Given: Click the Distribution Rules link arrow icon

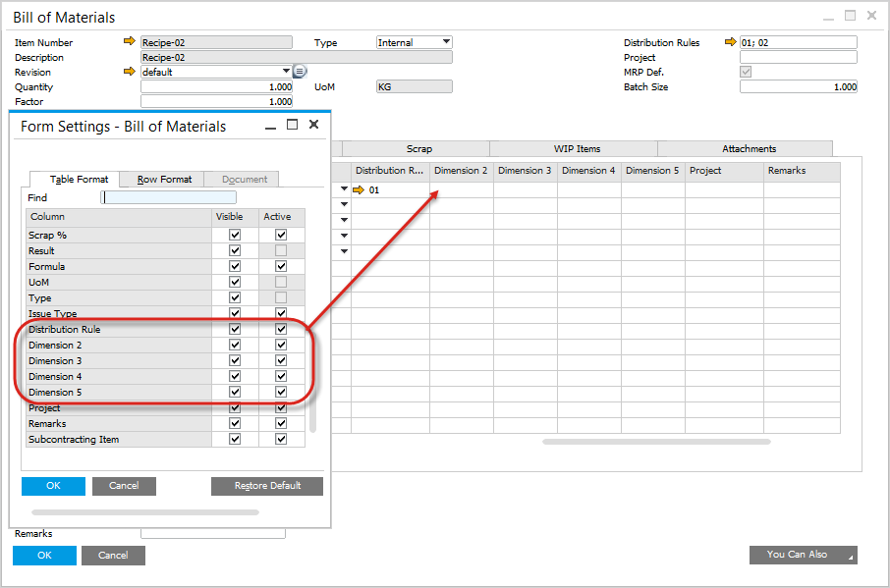Looking at the screenshot, I should [x=730, y=42].
